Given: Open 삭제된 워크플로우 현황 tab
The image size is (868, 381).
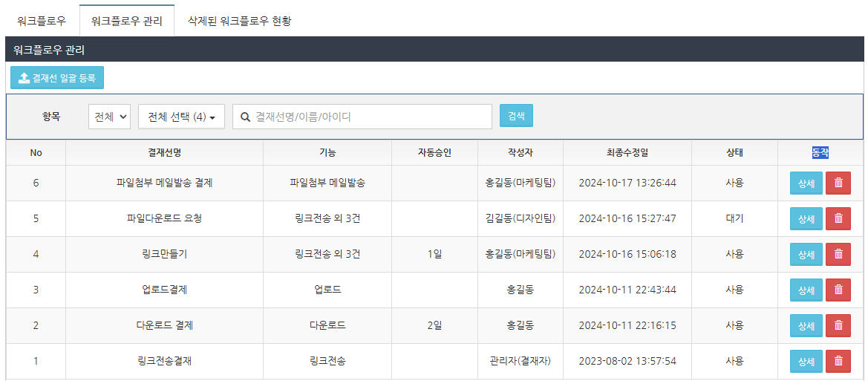Looking at the screenshot, I should pos(235,21).
